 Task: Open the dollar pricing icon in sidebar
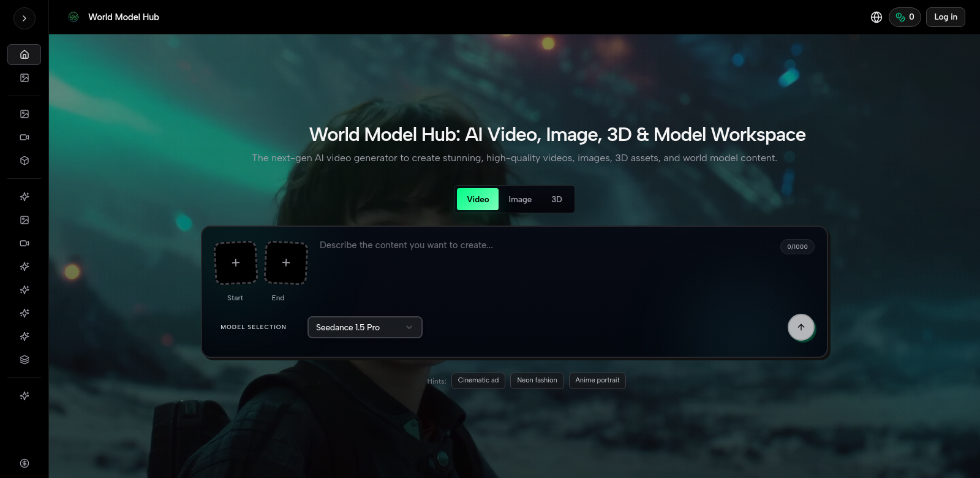24,463
